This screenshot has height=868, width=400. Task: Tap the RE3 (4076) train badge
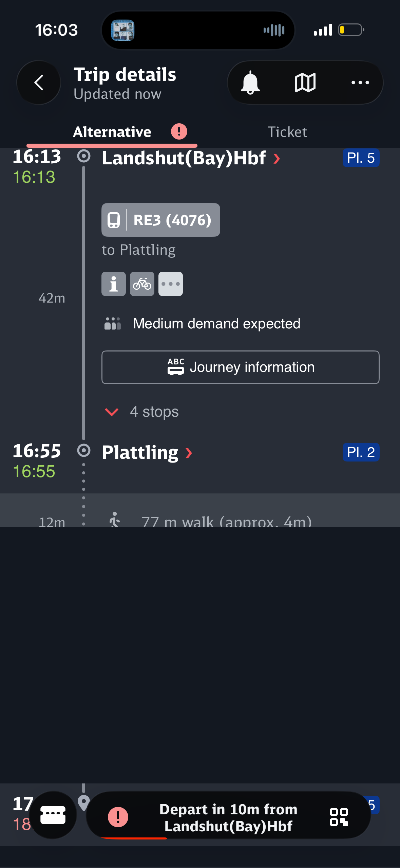tap(161, 220)
